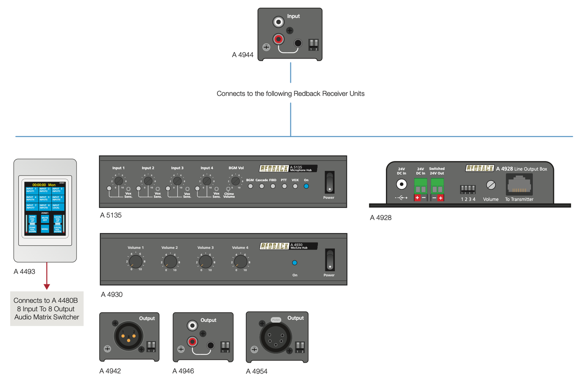
Task: Click the XLR output connector on A 4942
Action: (128, 336)
